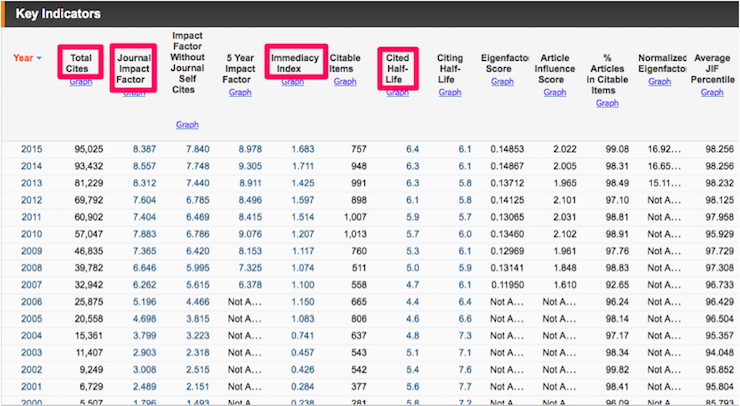
Task: Click the 99.82 percent articles cell
Action: (617, 370)
